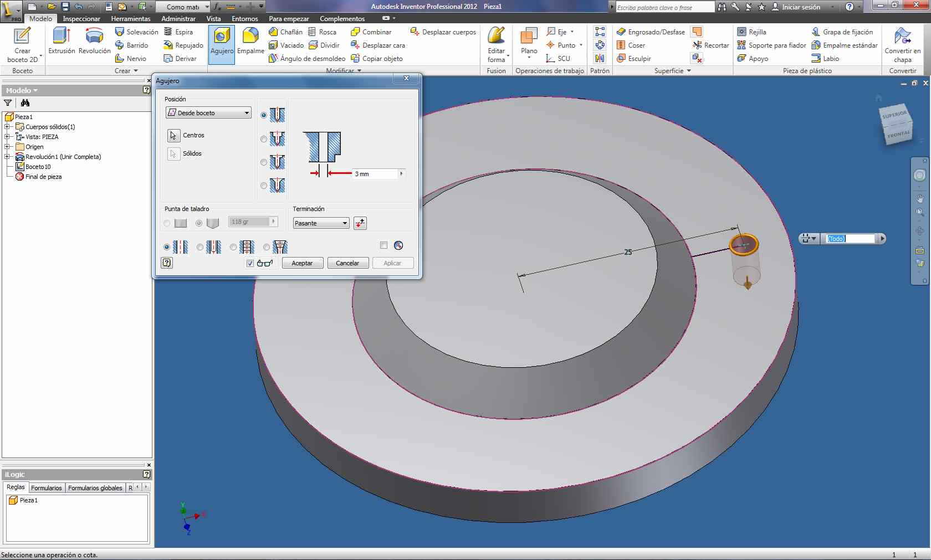Open the browser find binoculars icon
The height and width of the screenshot is (560, 931).
25,102
